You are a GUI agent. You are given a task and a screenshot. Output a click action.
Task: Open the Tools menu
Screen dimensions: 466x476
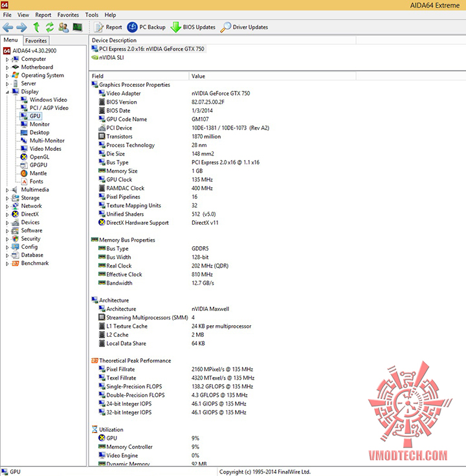tap(92, 15)
